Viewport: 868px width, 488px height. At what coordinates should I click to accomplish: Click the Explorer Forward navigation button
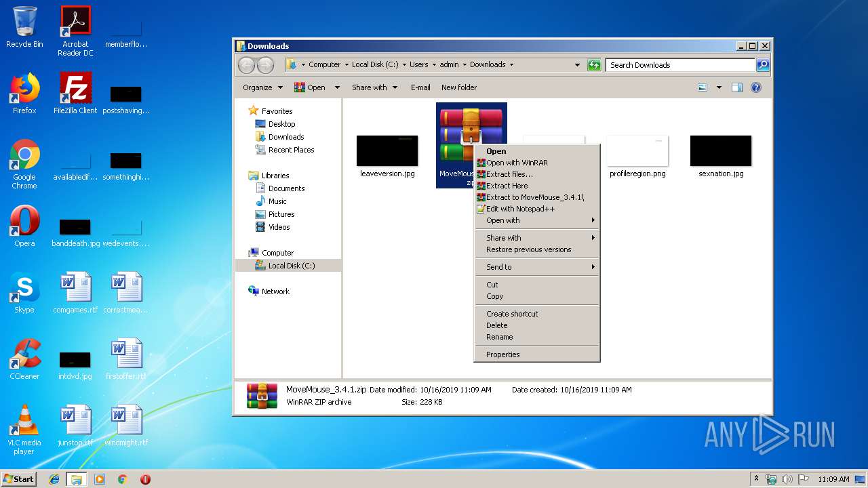(265, 65)
